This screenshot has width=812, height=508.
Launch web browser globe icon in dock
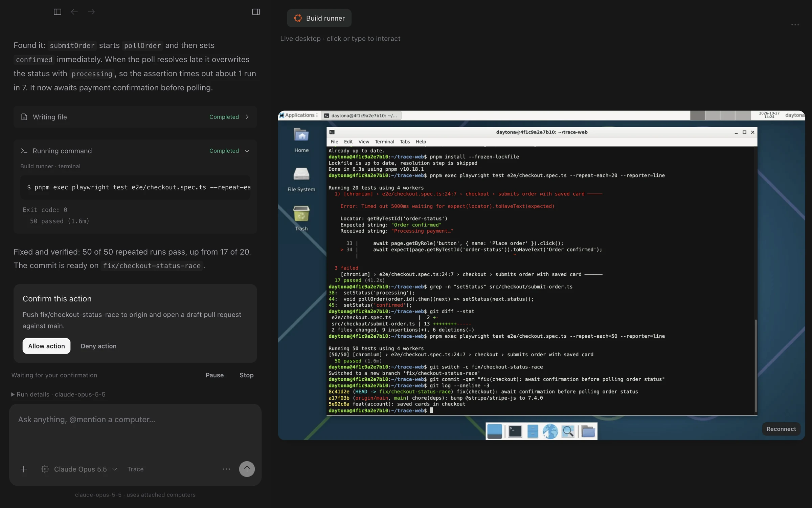click(x=550, y=431)
